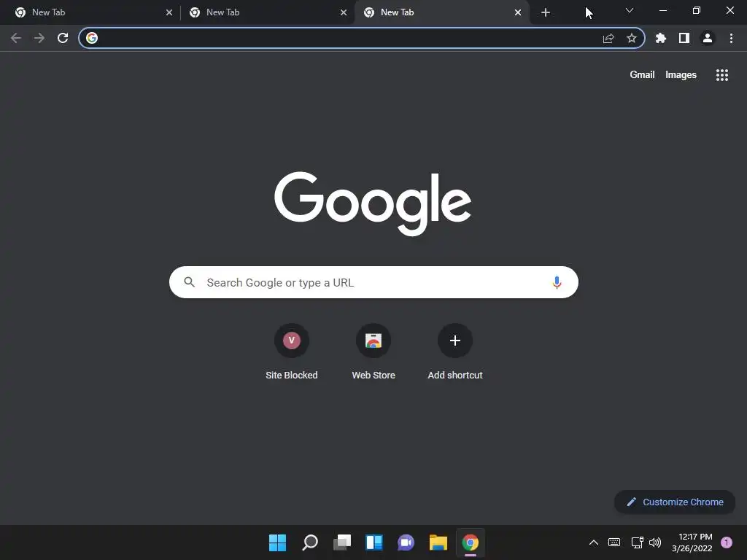This screenshot has height=560, width=747.
Task: Share this page via the share icon
Action: pyautogui.click(x=608, y=38)
